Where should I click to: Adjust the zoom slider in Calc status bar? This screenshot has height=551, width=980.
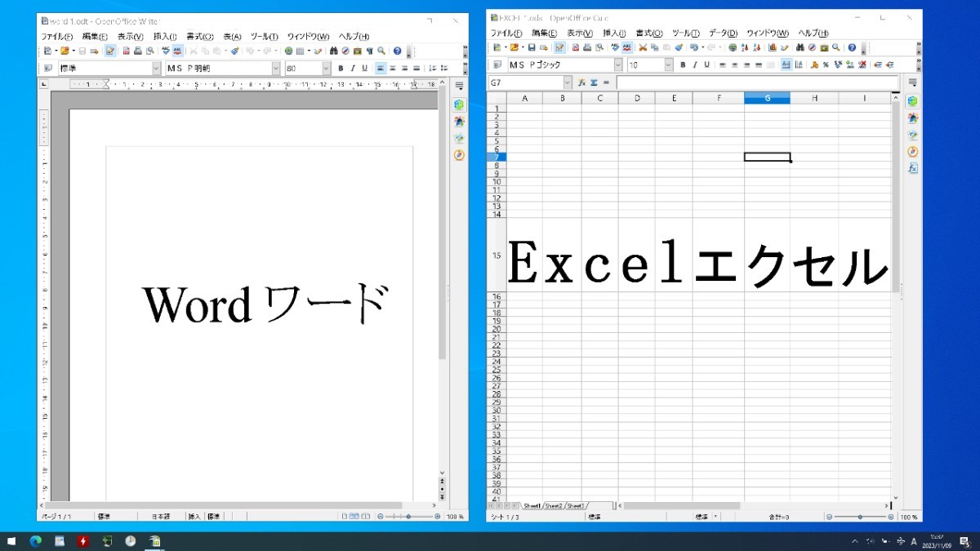tap(860, 517)
